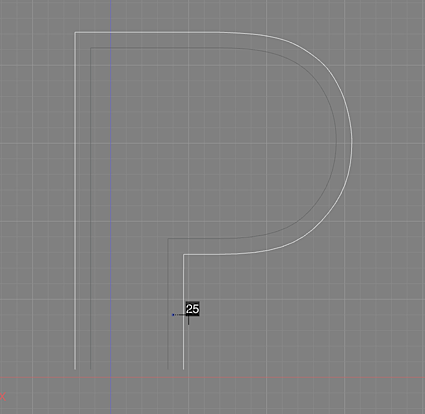425x414 pixels.
Task: Click the black 25 distance label
Action: pos(193,309)
